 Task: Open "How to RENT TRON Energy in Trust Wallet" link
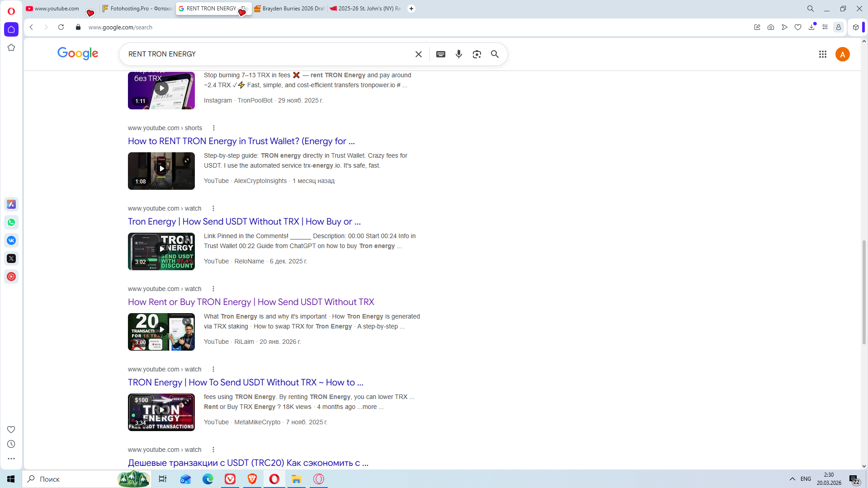tap(241, 141)
